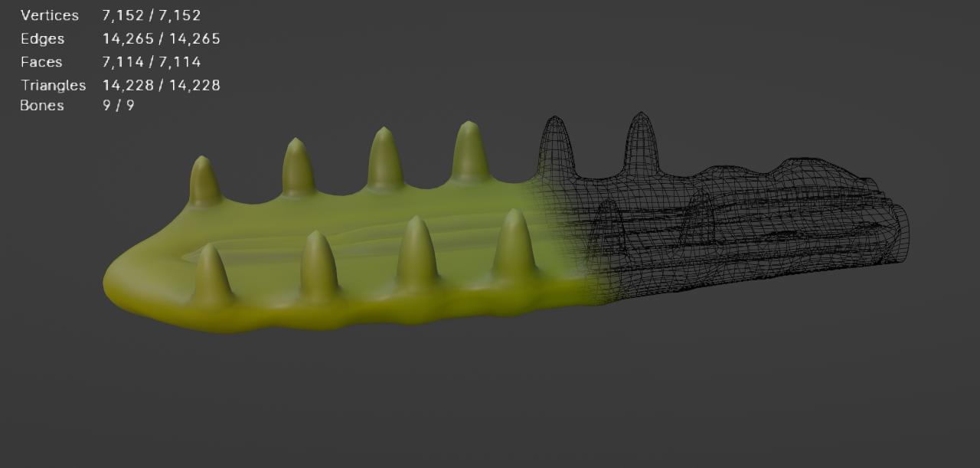Pick the rightmost shaded front-row spike

point(514,245)
